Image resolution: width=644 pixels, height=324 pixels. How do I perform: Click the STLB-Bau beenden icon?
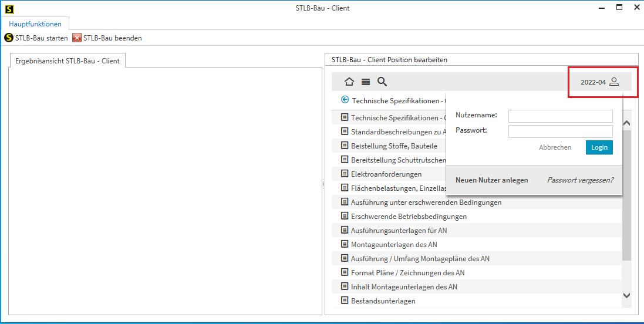pyautogui.click(x=77, y=38)
